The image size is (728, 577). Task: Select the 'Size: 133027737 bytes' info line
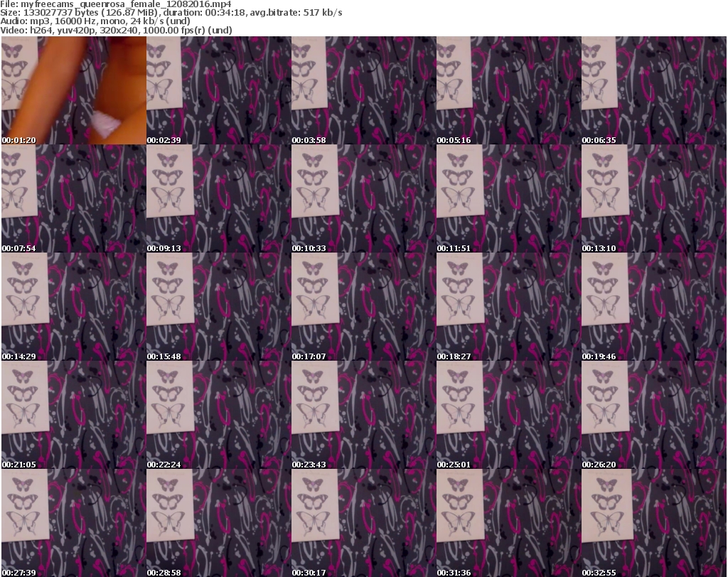171,13
